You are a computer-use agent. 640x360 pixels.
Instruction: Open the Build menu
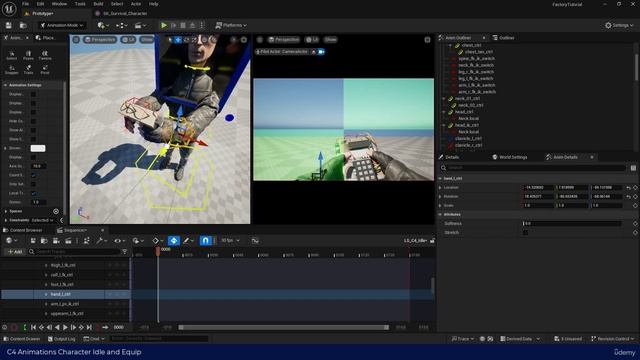(98, 4)
